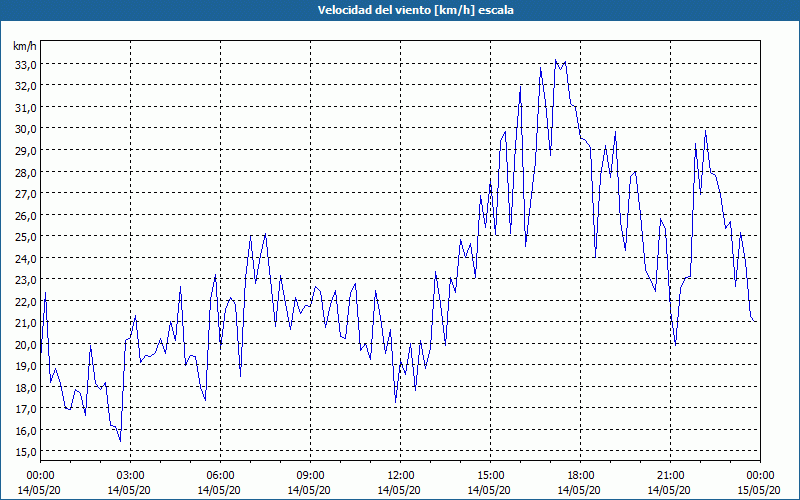
Task: Pick the '26,0' y-axis value
Action: pyautogui.click(x=25, y=215)
